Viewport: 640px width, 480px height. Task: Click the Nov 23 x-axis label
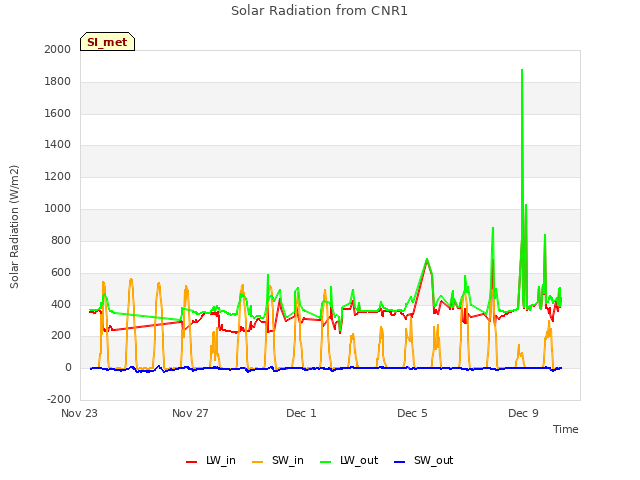pos(80,413)
